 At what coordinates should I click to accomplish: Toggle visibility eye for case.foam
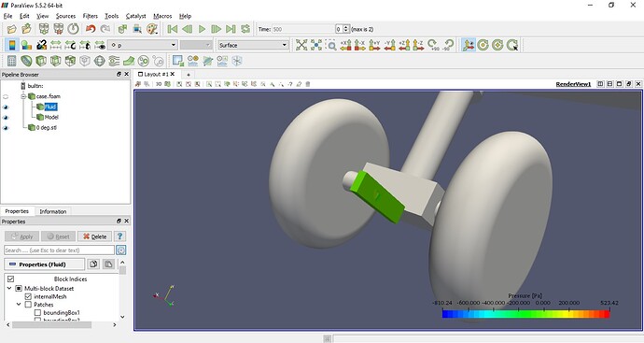[x=6, y=96]
